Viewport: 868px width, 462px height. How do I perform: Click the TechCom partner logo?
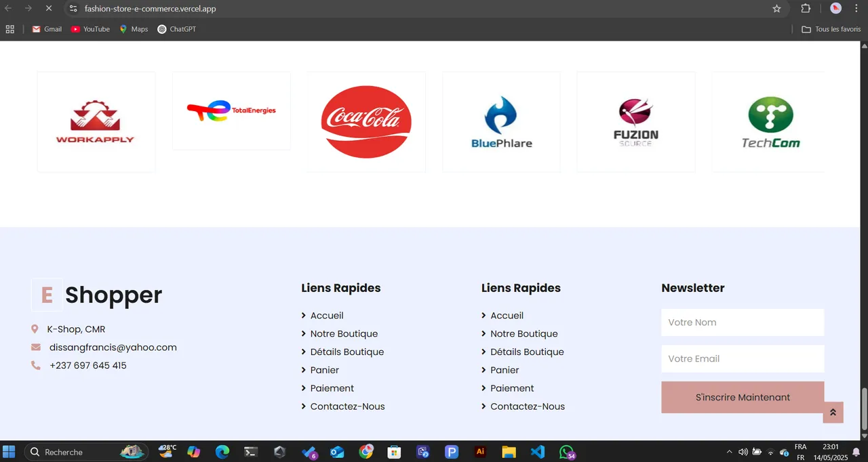(x=770, y=122)
